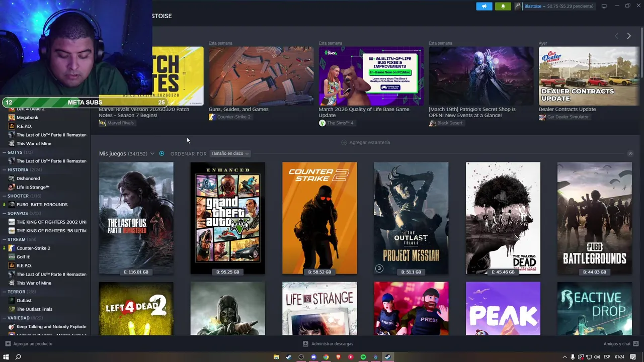
Task: Click the Agregar estantería plus icon
Action: 344,142
